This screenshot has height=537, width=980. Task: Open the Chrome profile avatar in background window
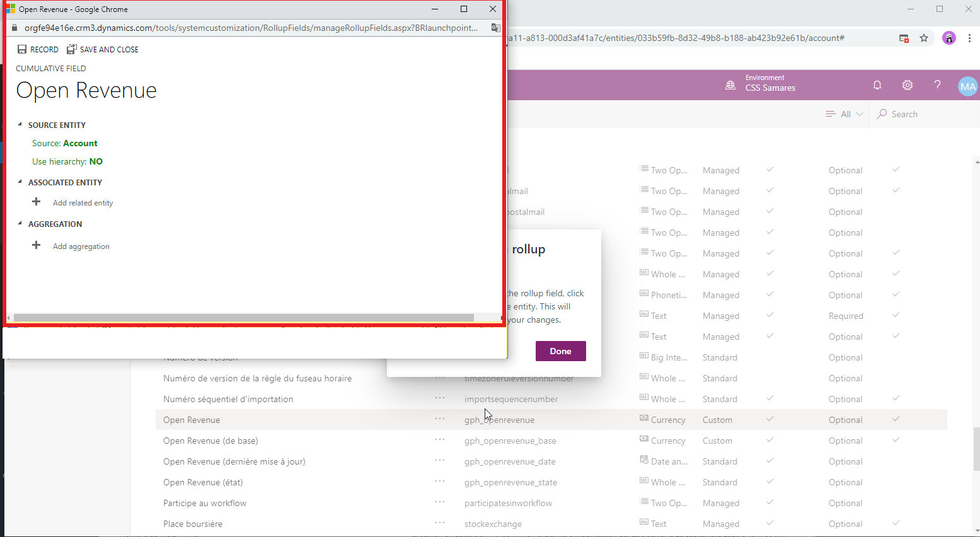[949, 38]
